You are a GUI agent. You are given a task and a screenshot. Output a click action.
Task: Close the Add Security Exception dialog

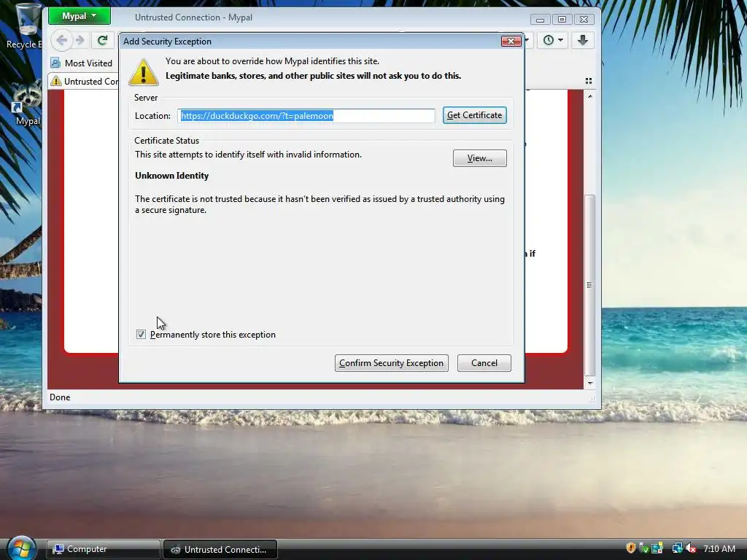(511, 42)
